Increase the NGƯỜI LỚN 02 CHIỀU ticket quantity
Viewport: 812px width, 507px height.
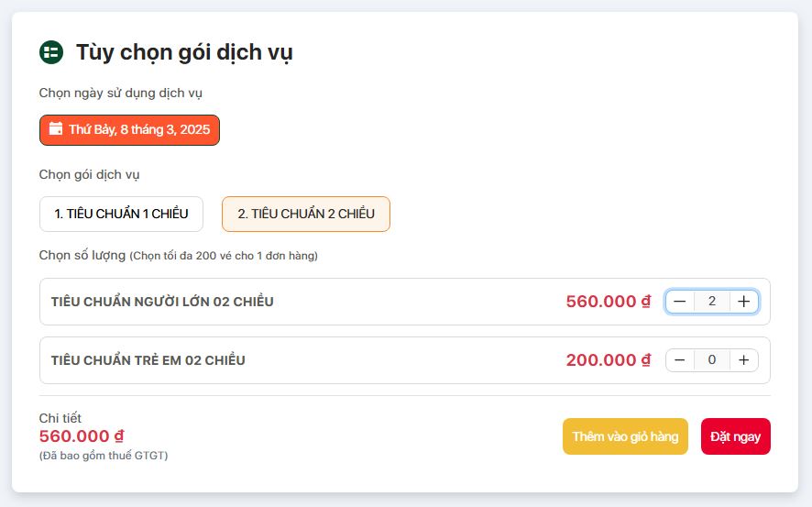pyautogui.click(x=744, y=302)
